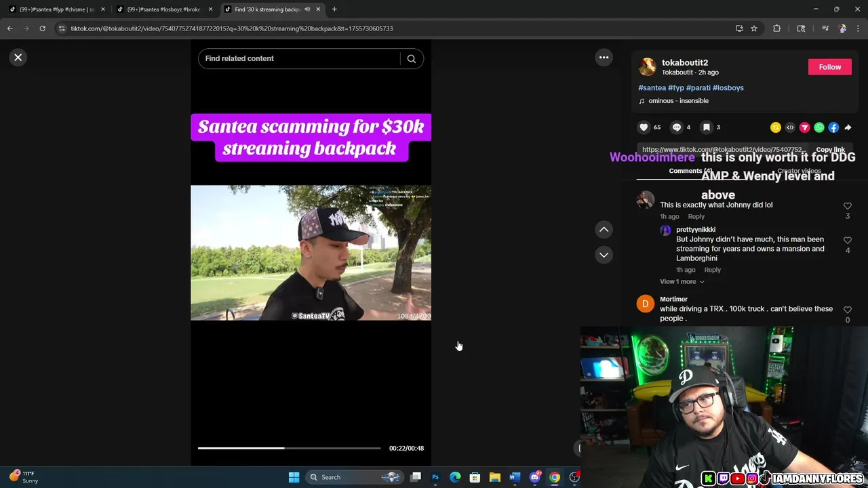
Task: Open Microsoft Edge from taskbar
Action: coord(455,477)
